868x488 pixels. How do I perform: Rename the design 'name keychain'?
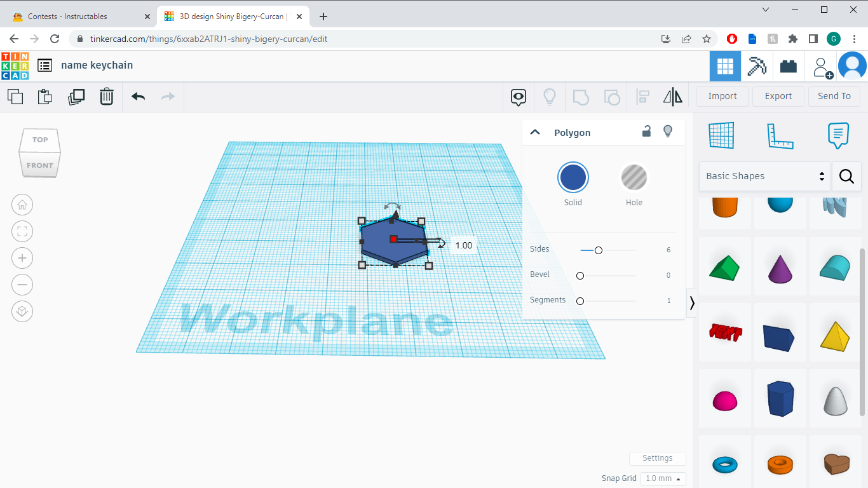click(97, 65)
